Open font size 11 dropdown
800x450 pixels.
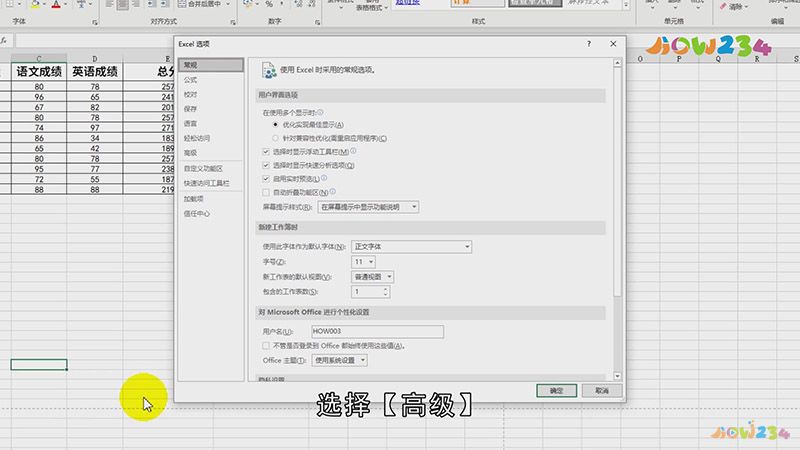pyautogui.click(x=363, y=262)
